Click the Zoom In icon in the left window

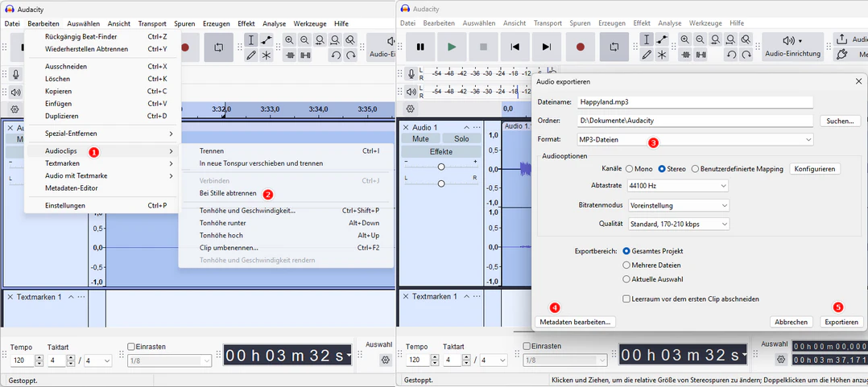290,39
